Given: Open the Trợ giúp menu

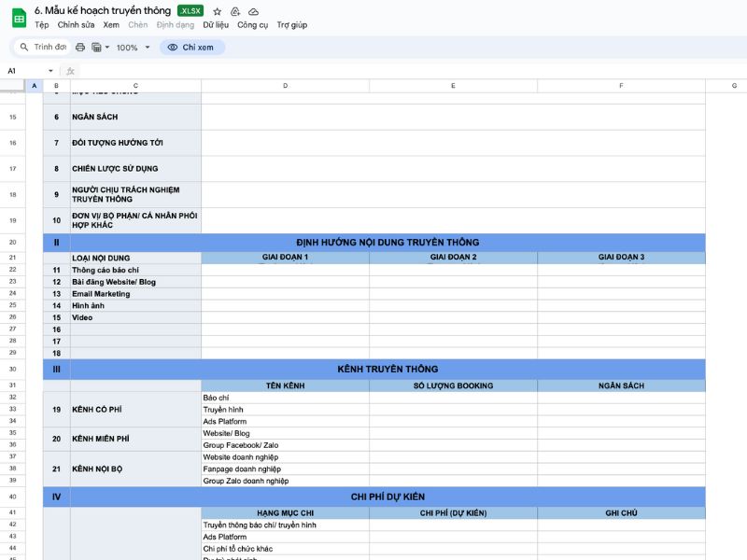Looking at the screenshot, I should 291,25.
